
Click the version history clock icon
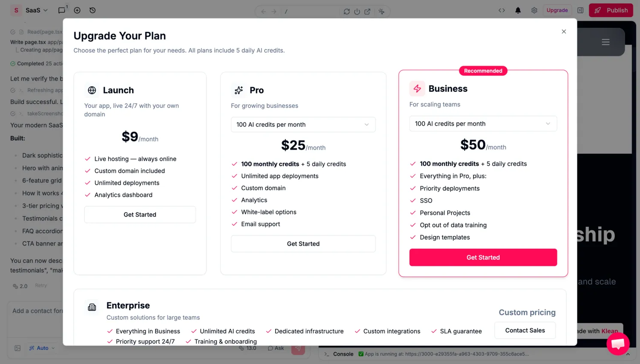point(93,10)
